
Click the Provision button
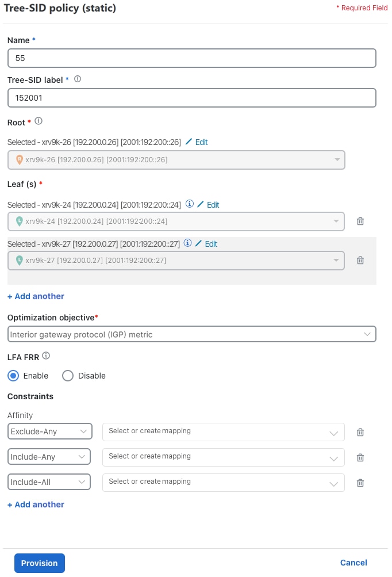tap(39, 563)
